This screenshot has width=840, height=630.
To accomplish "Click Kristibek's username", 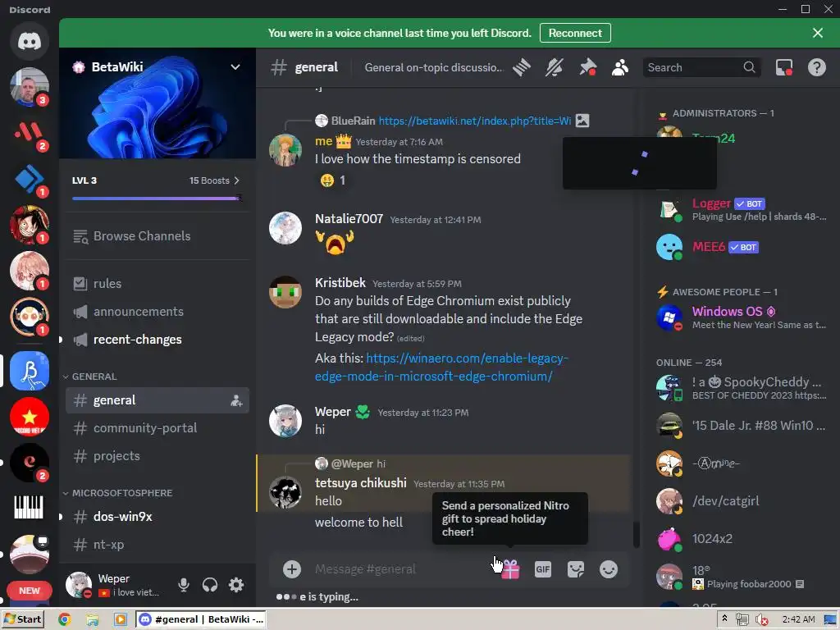I will [x=340, y=283].
